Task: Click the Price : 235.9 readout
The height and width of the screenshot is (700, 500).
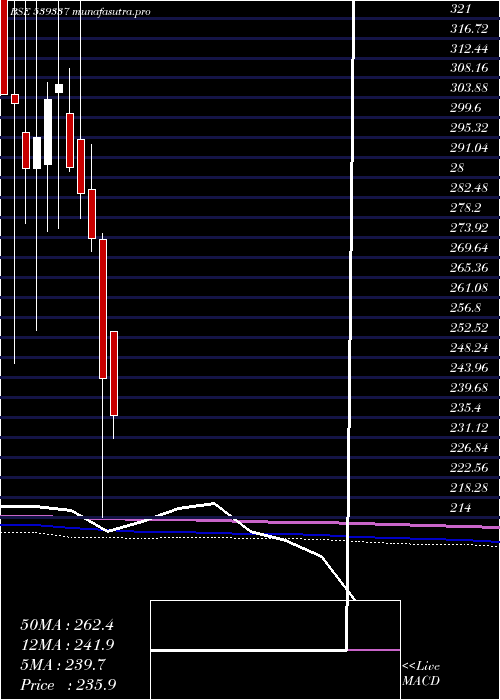Action: [69, 685]
